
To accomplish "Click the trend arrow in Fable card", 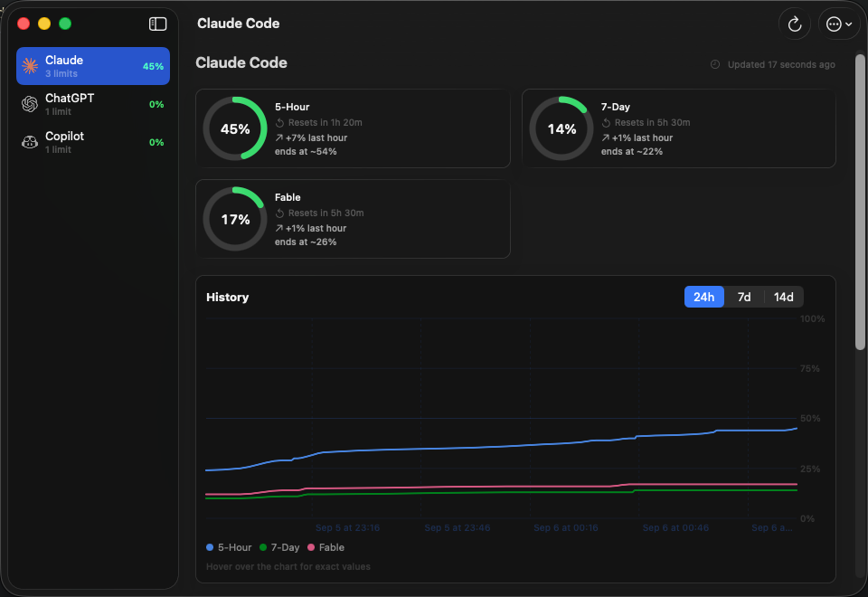I will tap(279, 228).
